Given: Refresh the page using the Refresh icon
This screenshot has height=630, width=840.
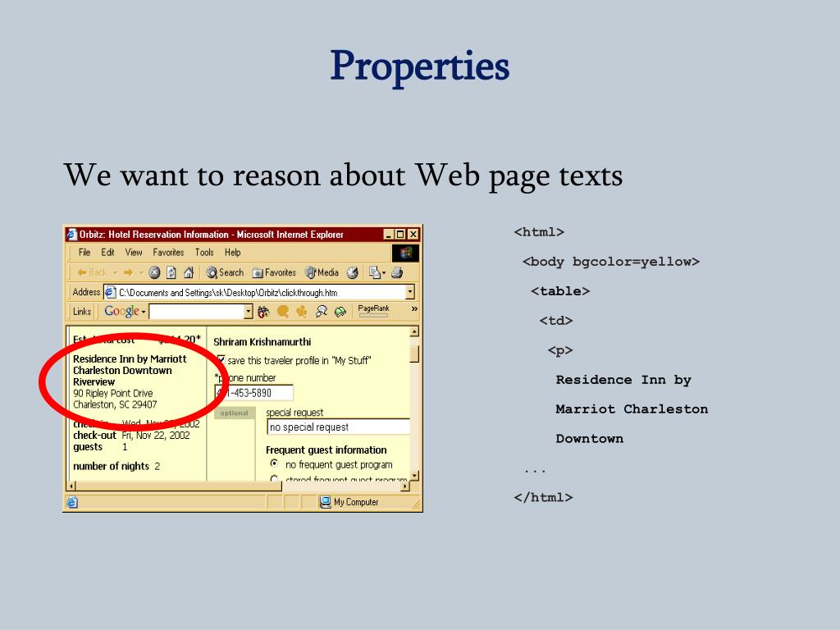Looking at the screenshot, I should (171, 272).
